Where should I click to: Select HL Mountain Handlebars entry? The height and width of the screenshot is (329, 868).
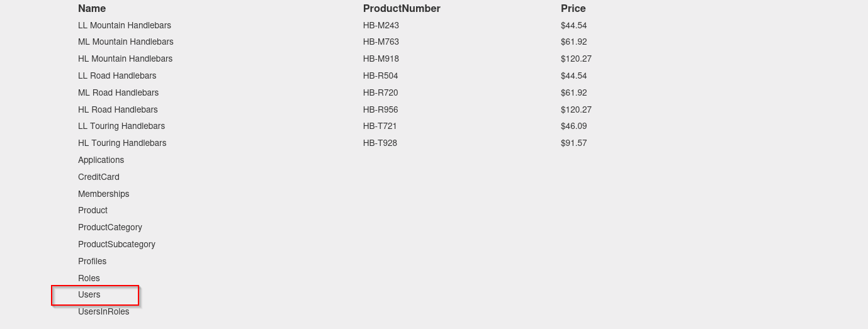click(125, 59)
